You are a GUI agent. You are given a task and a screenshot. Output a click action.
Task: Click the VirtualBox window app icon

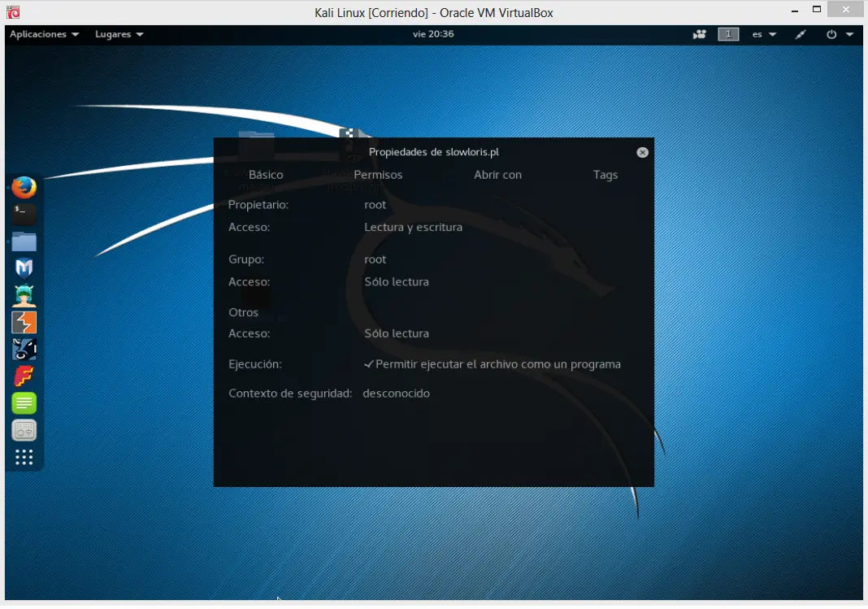13,11
